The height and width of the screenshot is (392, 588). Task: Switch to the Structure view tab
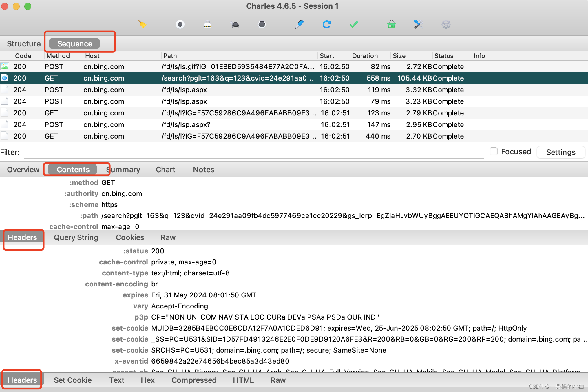[24, 44]
